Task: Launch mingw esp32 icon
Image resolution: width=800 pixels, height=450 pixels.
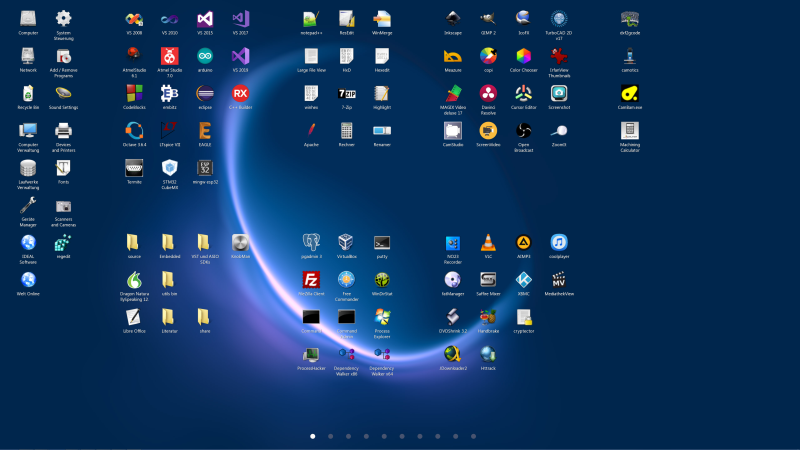Action: [205, 168]
